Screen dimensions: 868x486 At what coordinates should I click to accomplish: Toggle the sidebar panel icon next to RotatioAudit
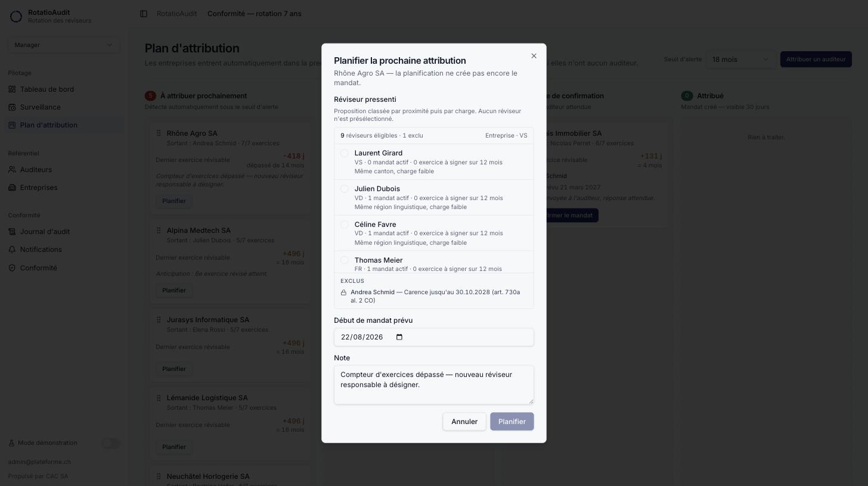tap(144, 14)
